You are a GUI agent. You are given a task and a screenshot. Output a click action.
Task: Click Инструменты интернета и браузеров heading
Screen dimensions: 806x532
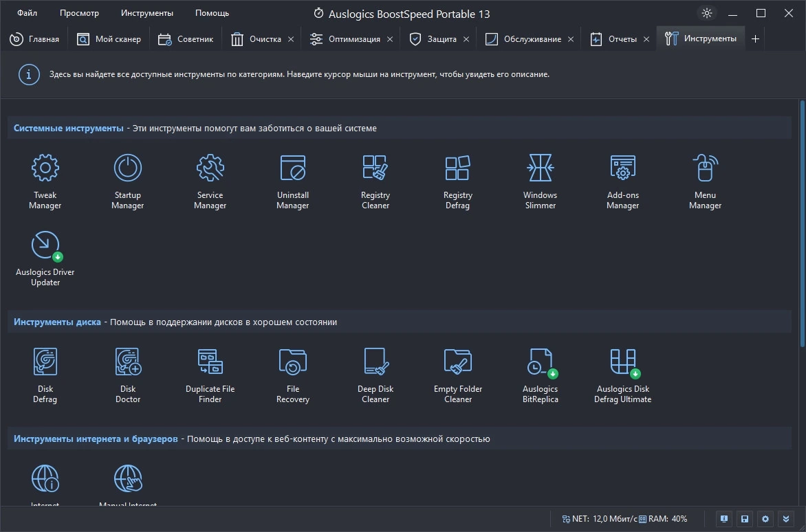click(96, 439)
